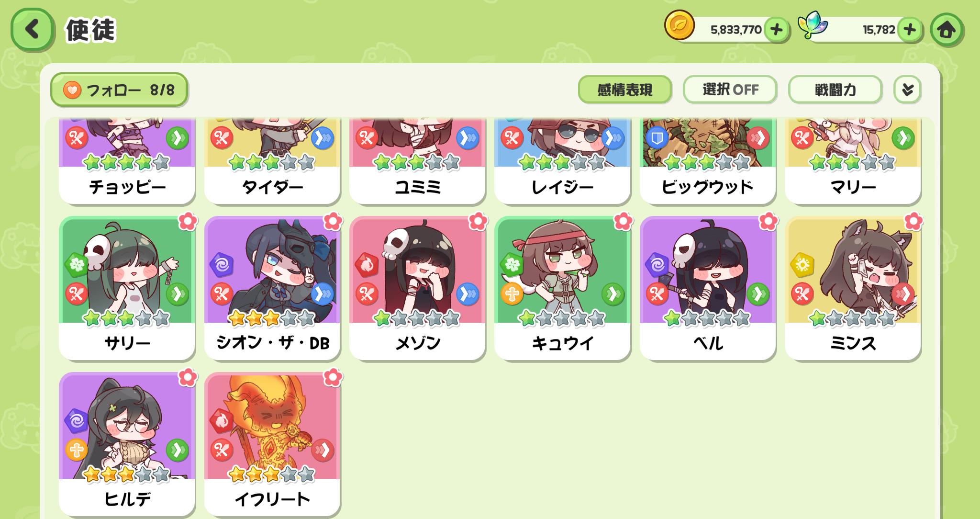Open the ビッグウッド character card

point(708,160)
